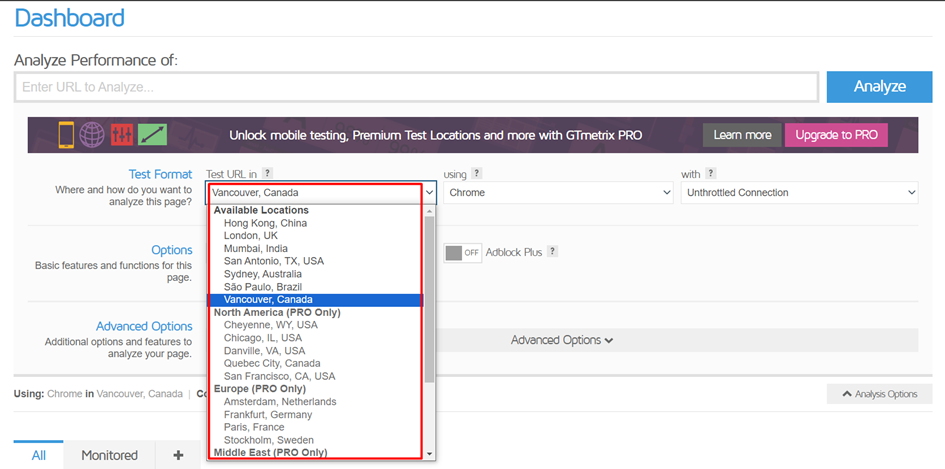Image resolution: width=945 pixels, height=469 pixels.
Task: Pick London, UK in the locations list
Action: (250, 236)
